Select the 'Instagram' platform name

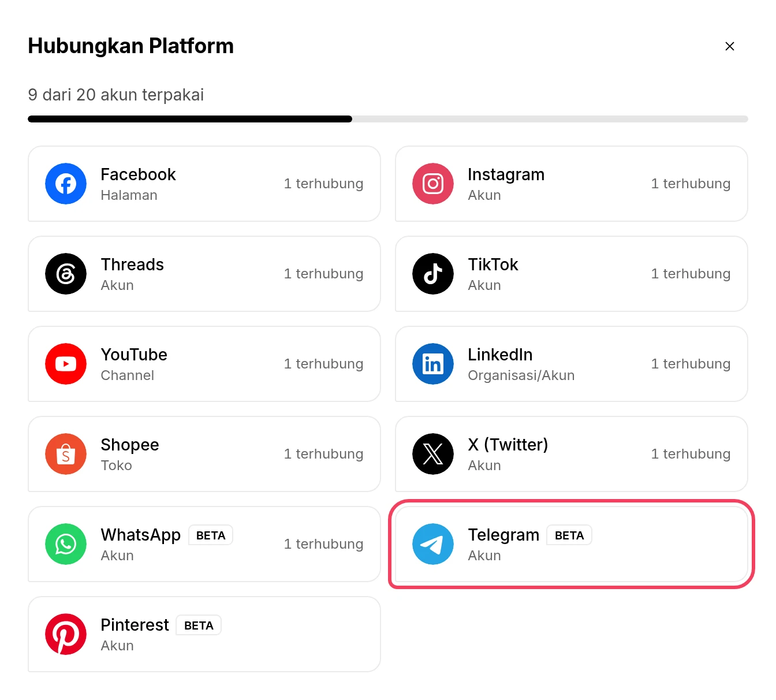(506, 174)
